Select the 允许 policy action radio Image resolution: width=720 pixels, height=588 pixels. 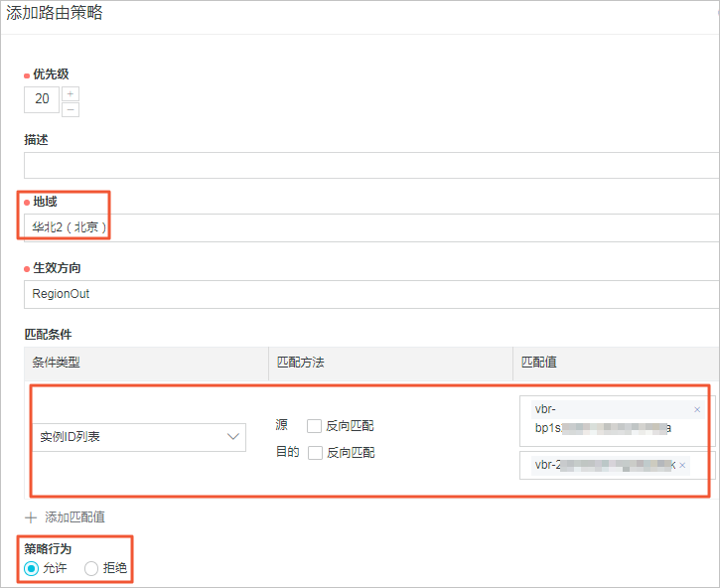coord(31,569)
